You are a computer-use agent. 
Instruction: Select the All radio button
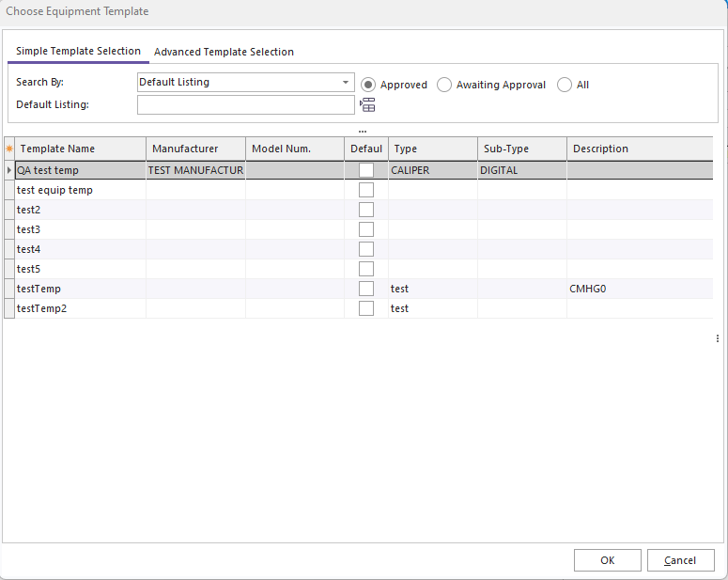pyautogui.click(x=565, y=85)
